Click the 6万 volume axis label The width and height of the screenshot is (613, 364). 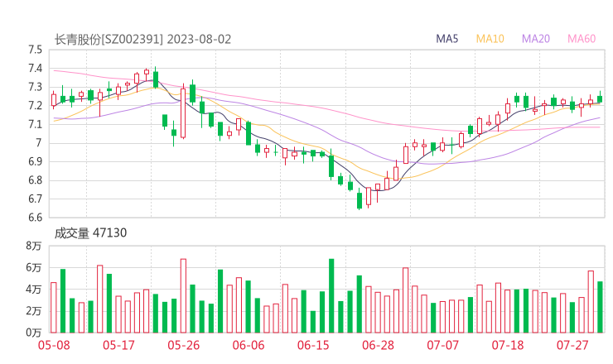click(34, 268)
